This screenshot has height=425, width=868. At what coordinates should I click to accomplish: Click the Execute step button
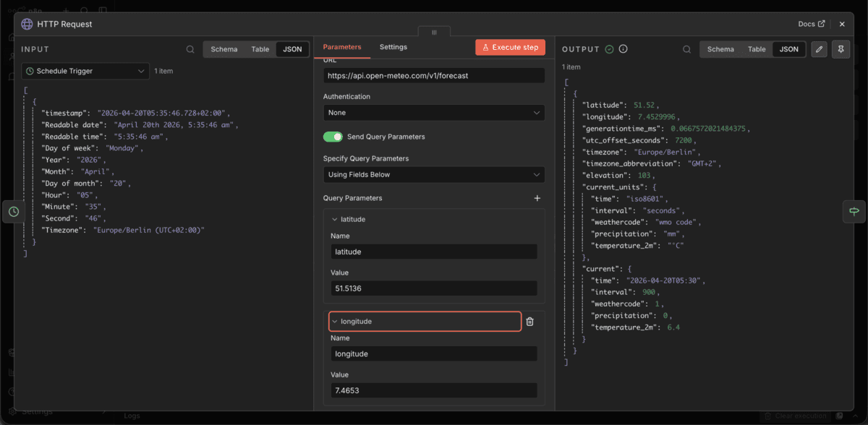[510, 46]
